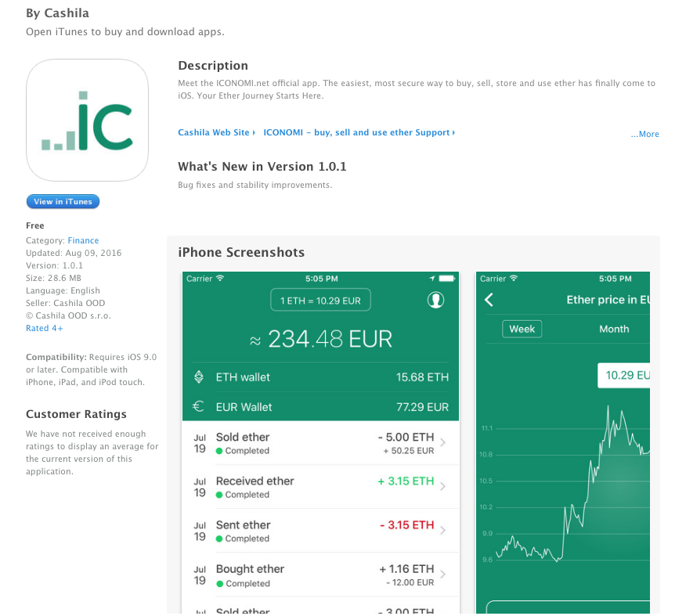The width and height of the screenshot is (686, 616).
Task: Click the What's New in Version 1.0.1 heading
Action: [x=262, y=167]
